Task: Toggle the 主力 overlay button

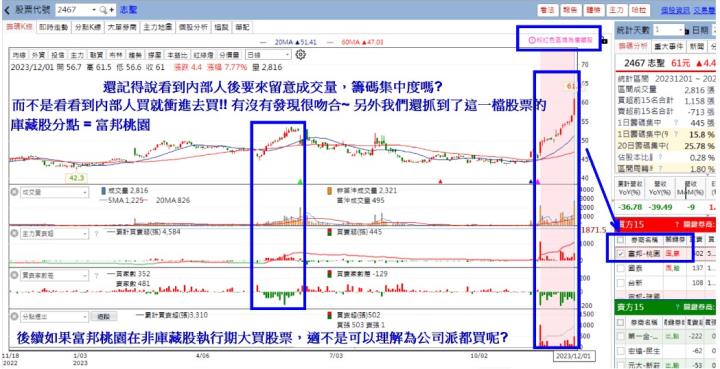Action: pyautogui.click(x=77, y=55)
